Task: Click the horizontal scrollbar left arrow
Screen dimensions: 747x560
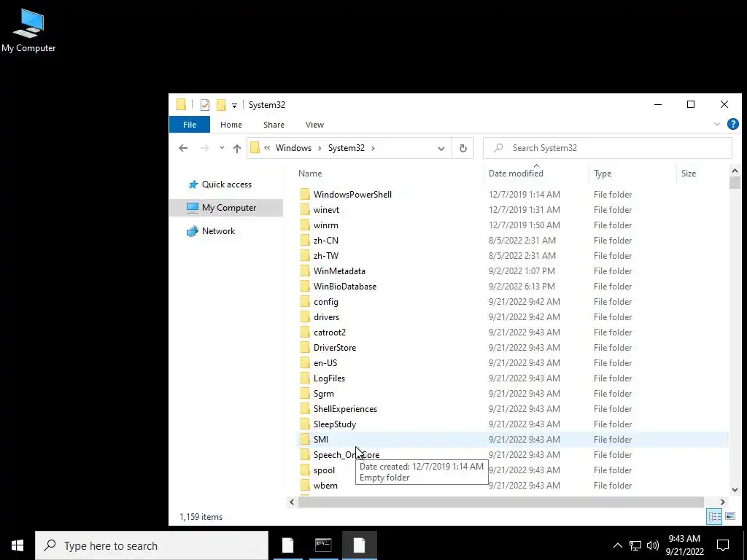Action: [x=292, y=502]
